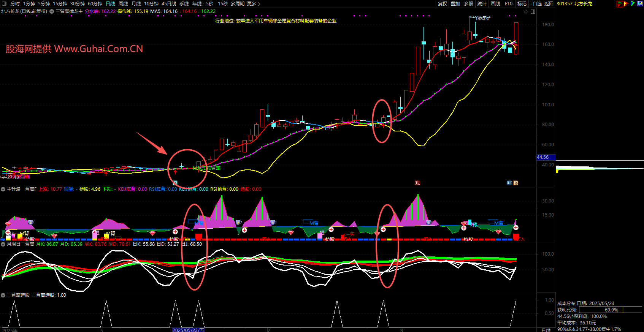Screen dimensions: 644x332
Task: Click 上涨: 10.77 indicator value
Action: pyautogui.click(x=50, y=189)
